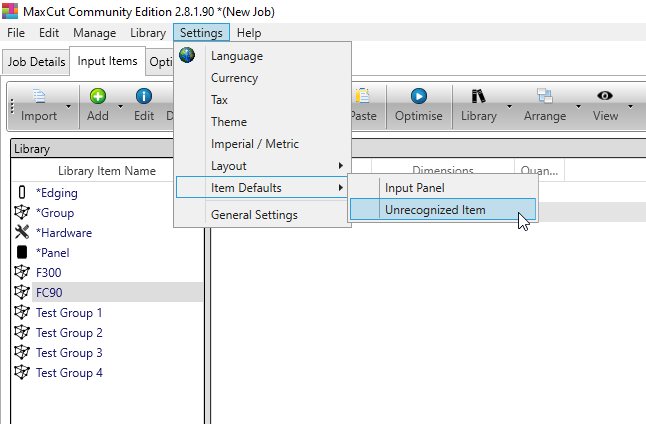Screen dimensions: 646x424
Task: Click the FC90 group icon
Action: [x=22, y=292]
